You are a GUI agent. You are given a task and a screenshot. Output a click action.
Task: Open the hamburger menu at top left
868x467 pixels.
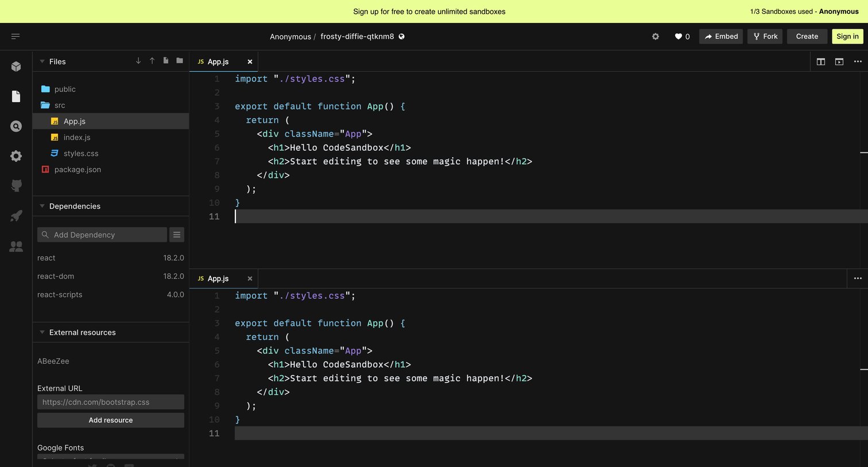point(15,36)
